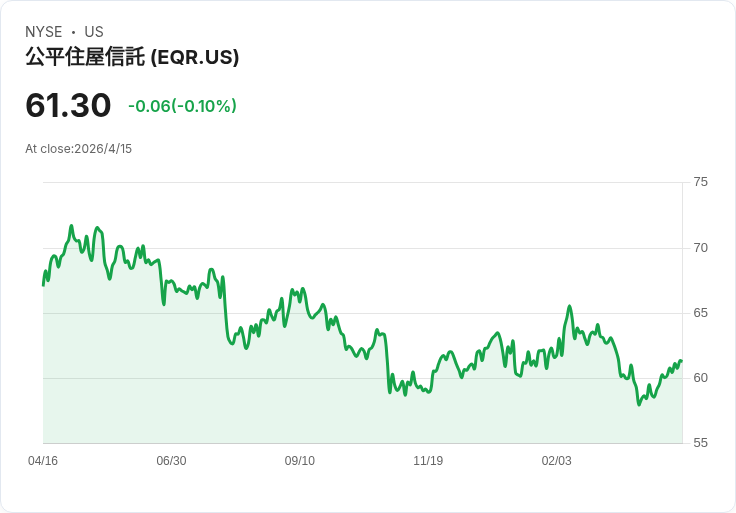Image resolution: width=736 pixels, height=513 pixels.
Task: Click the 75 y-axis label
Action: (x=701, y=182)
